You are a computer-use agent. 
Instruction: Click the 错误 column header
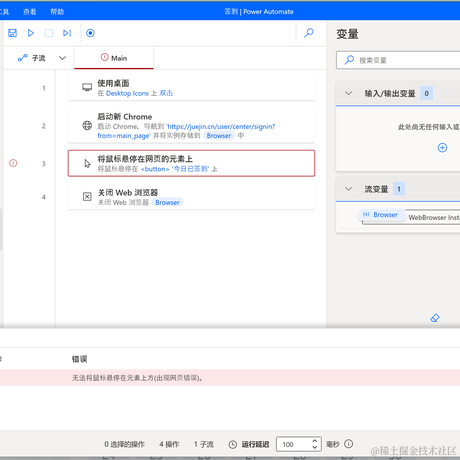tap(80, 359)
